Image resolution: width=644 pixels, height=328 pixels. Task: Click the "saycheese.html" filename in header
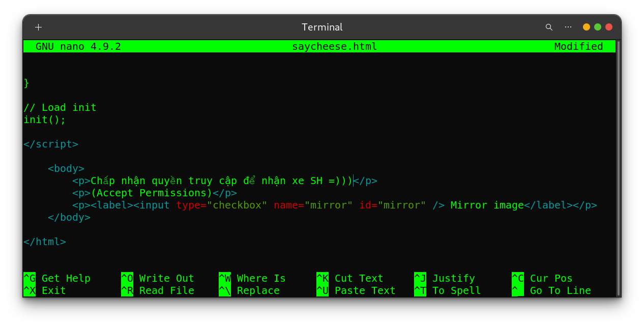335,46
